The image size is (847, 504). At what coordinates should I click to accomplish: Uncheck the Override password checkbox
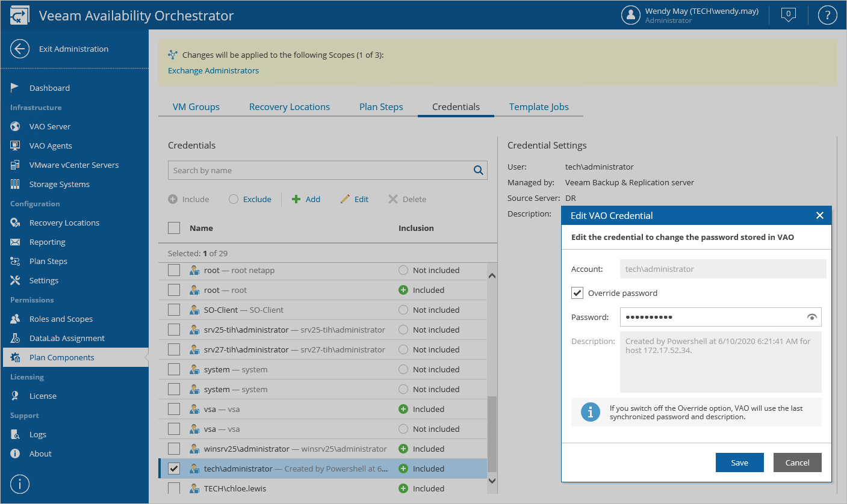point(577,293)
